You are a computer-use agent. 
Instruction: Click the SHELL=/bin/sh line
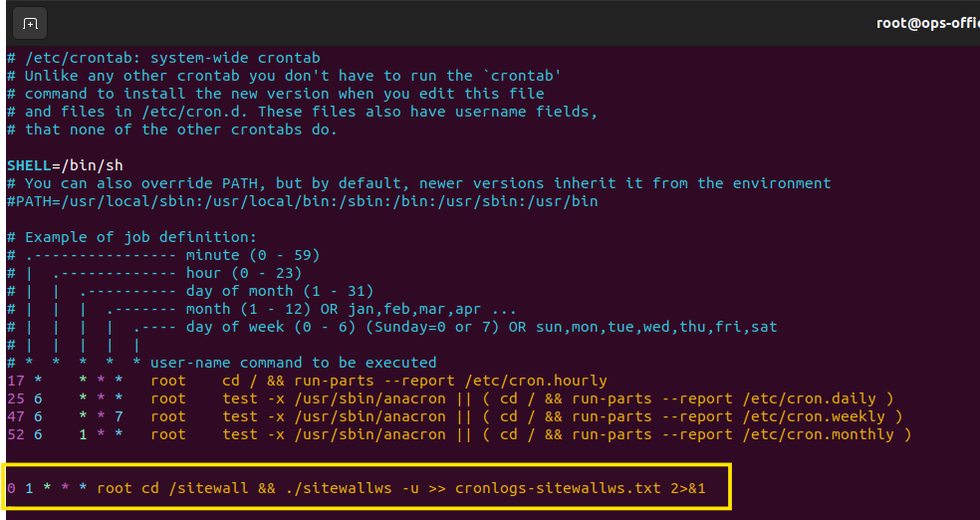[x=65, y=165]
